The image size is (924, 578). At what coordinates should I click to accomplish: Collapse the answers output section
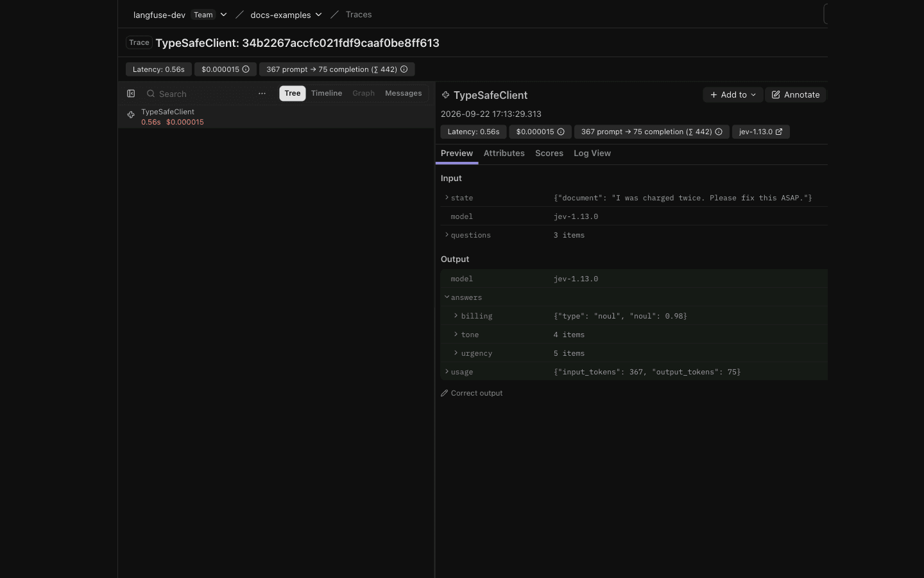(x=447, y=297)
